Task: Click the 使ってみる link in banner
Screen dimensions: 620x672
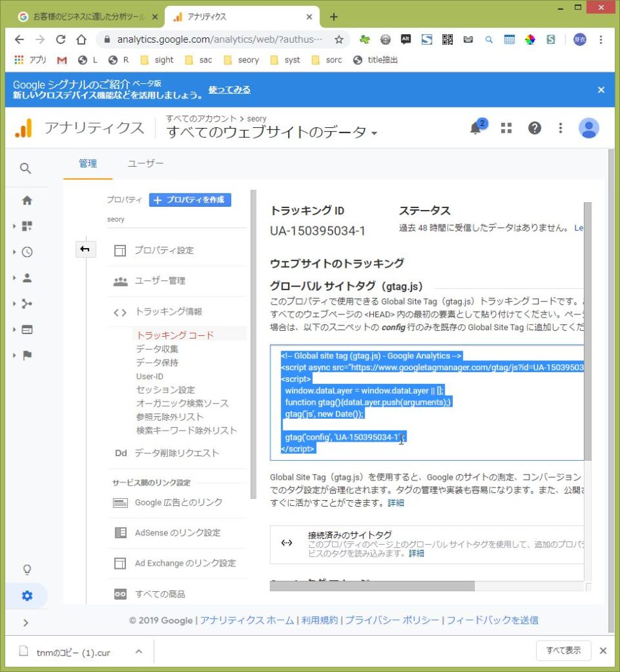Action: tap(229, 89)
